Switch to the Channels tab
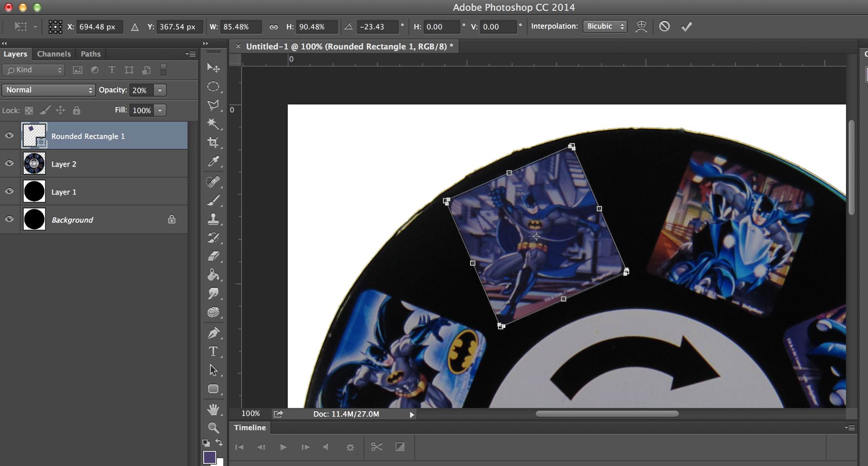868x466 pixels. pyautogui.click(x=53, y=54)
